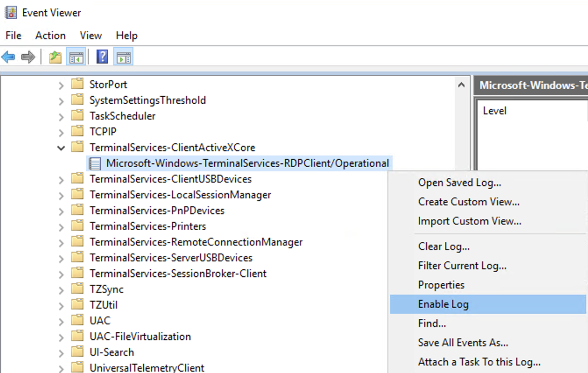Image resolution: width=588 pixels, height=373 pixels.
Task: Click the TerminalServices-ClientActiveXCore folder icon
Action: point(78,147)
